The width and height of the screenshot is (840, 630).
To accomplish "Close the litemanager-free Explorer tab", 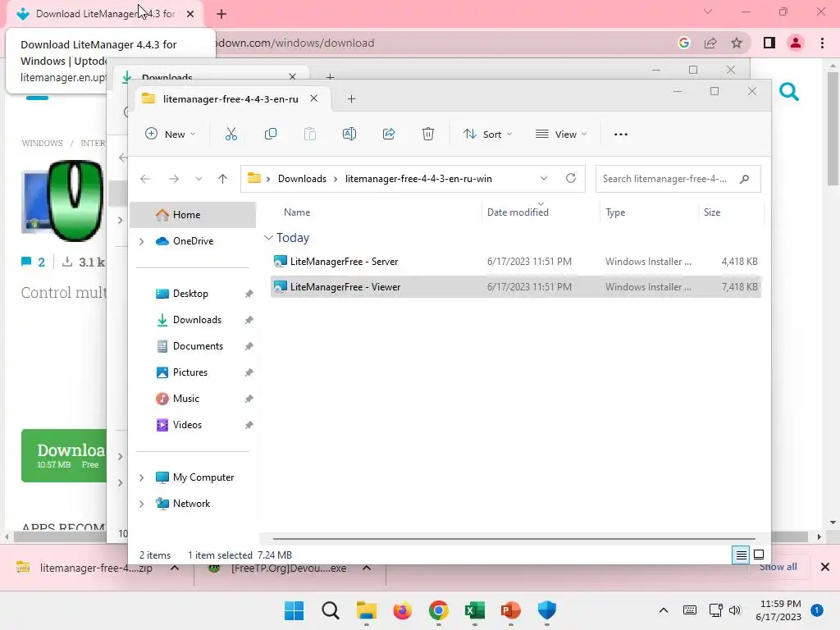I will click(x=314, y=98).
